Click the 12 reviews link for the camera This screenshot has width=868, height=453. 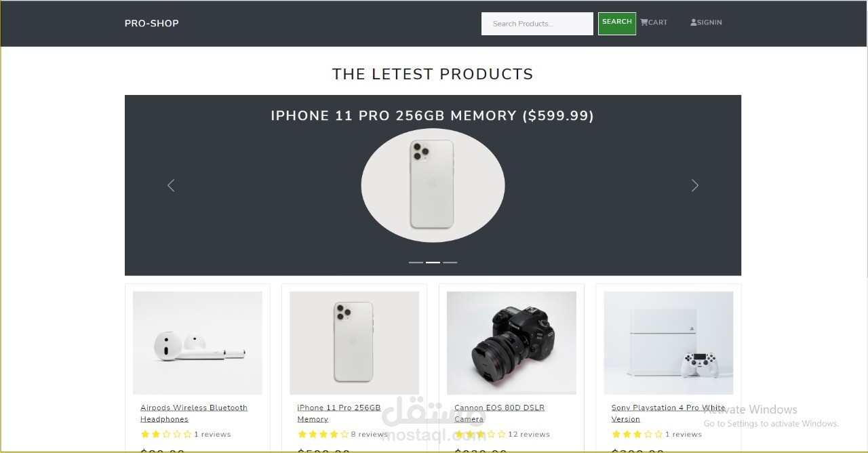coord(529,434)
